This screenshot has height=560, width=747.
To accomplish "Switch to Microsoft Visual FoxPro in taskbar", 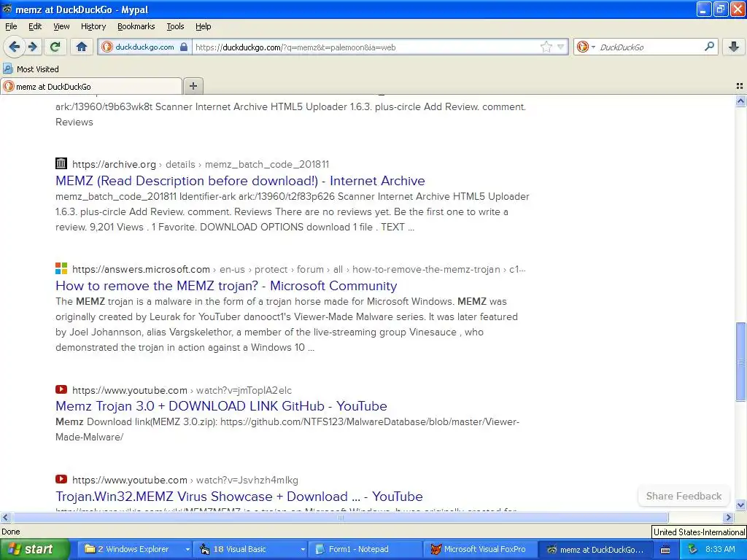I will [480, 549].
